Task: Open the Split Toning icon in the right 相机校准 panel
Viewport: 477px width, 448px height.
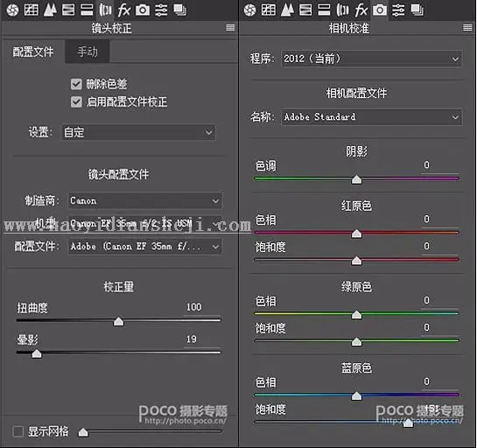Action: pyautogui.click(x=324, y=10)
